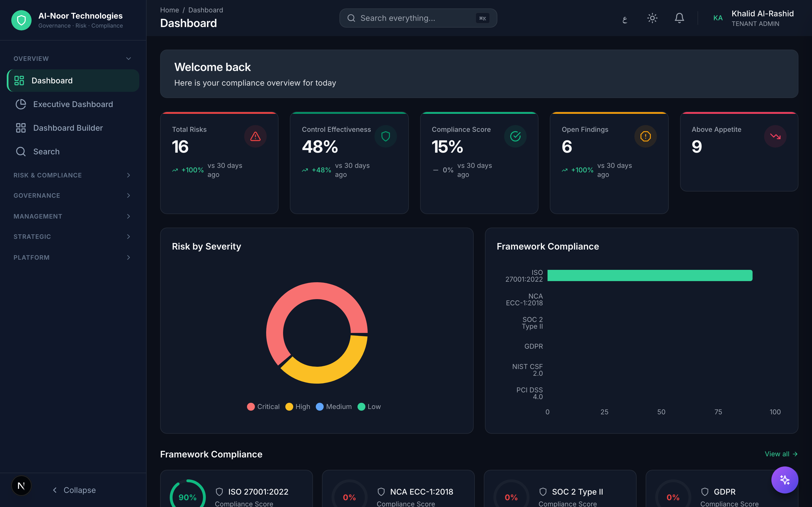
Task: Click the Control Effectiveness shield icon
Action: pyautogui.click(x=385, y=137)
